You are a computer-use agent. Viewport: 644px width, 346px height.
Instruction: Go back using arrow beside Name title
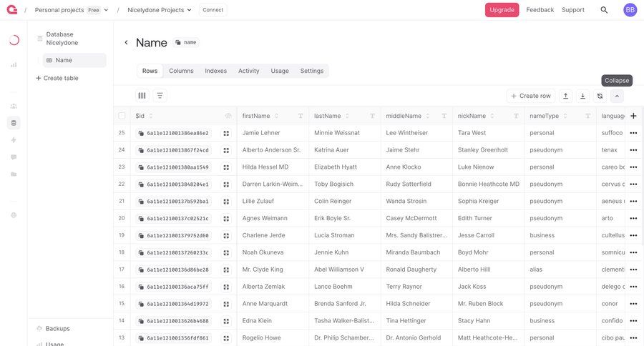126,42
